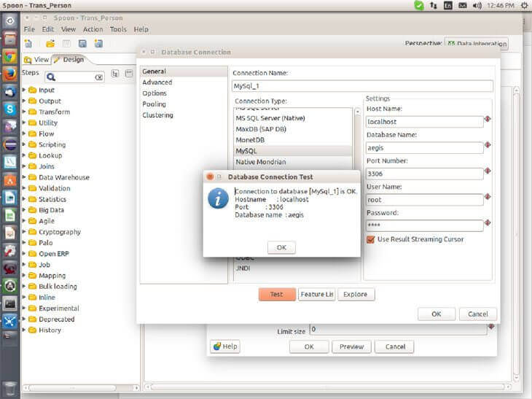Open Ubuntu dash home launcher icon
532x399 pixels.
point(10,21)
